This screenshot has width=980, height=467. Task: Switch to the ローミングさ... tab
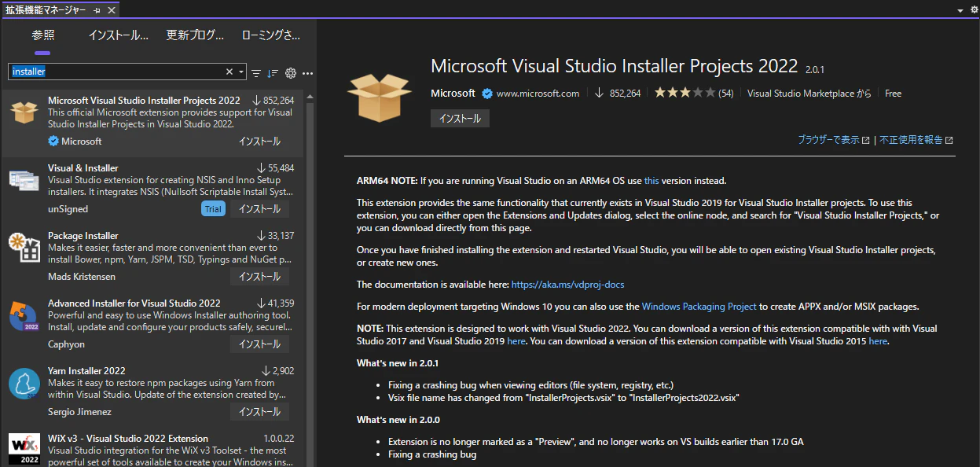coord(271,35)
